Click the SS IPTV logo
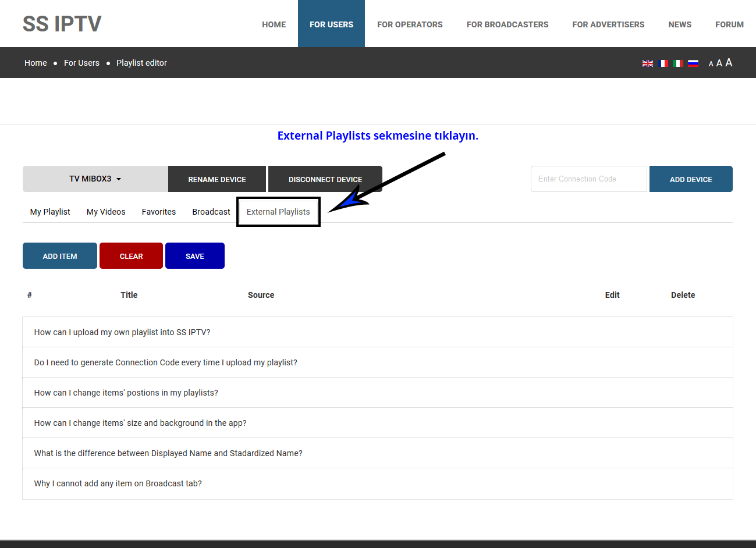The width and height of the screenshot is (756, 548). (62, 24)
